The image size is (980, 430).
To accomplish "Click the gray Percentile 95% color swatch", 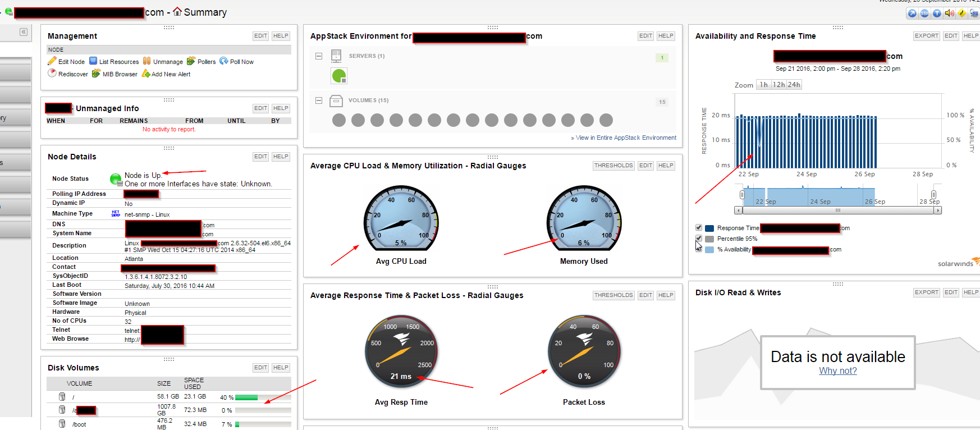I will pos(709,239).
